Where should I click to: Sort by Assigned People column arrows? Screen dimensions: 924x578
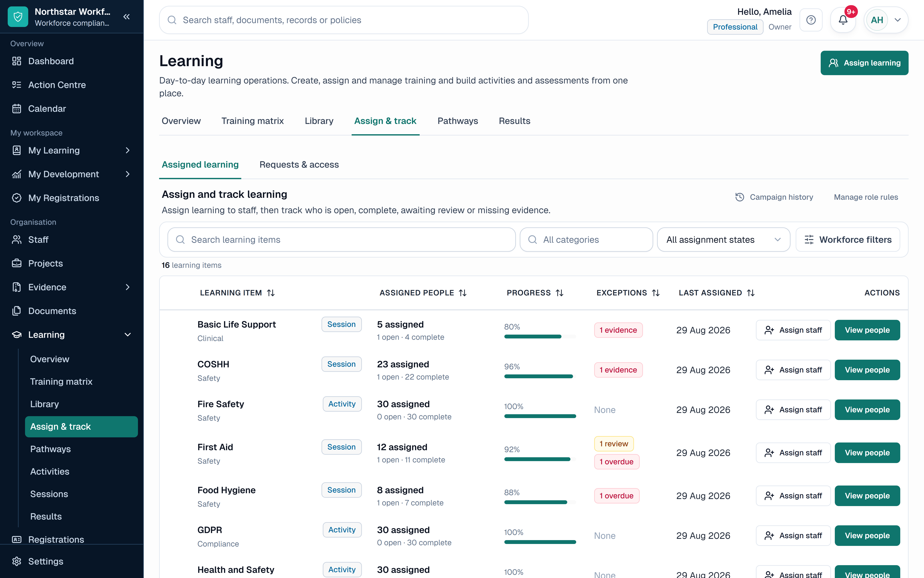pyautogui.click(x=463, y=293)
